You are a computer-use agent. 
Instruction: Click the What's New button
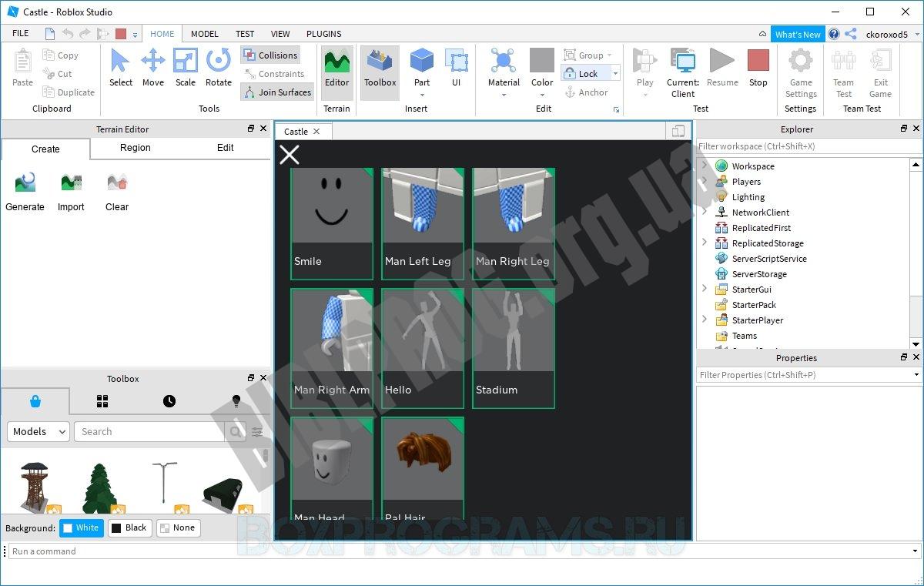pyautogui.click(x=798, y=34)
